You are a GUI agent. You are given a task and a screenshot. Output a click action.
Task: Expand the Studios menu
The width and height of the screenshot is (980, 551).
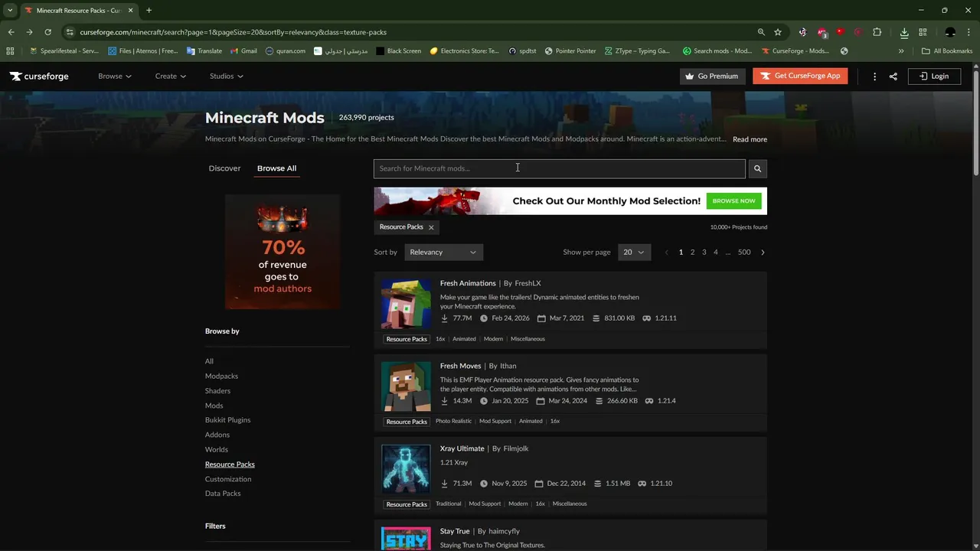coord(227,77)
